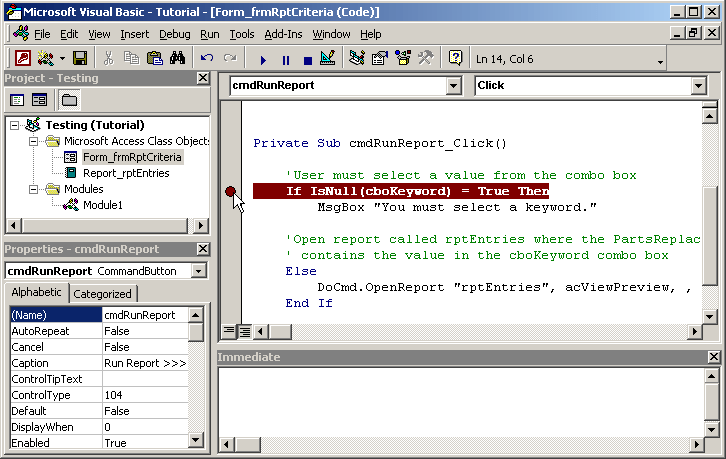Image resolution: width=726 pixels, height=459 pixels.
Task: Collapse the Modules folder node
Action: 33,189
